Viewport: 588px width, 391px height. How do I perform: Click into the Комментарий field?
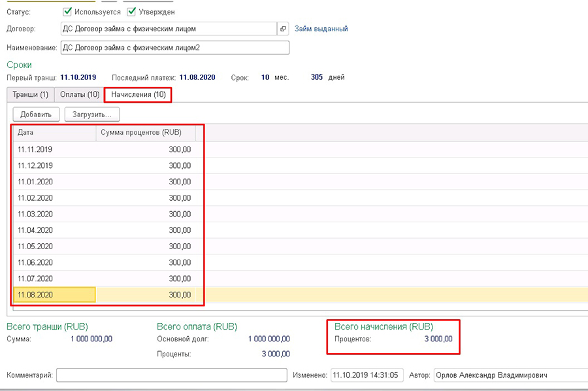click(x=171, y=375)
